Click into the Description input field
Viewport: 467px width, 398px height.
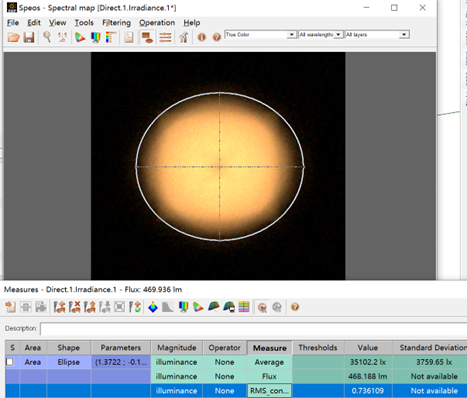(253, 329)
